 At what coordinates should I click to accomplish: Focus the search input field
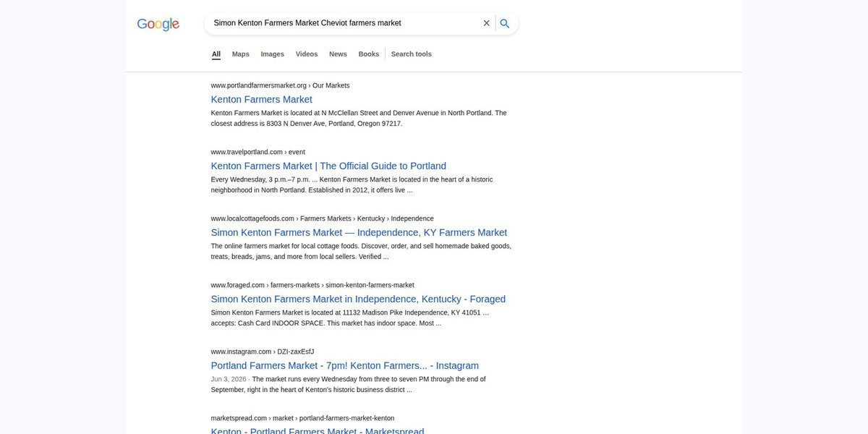[345, 23]
